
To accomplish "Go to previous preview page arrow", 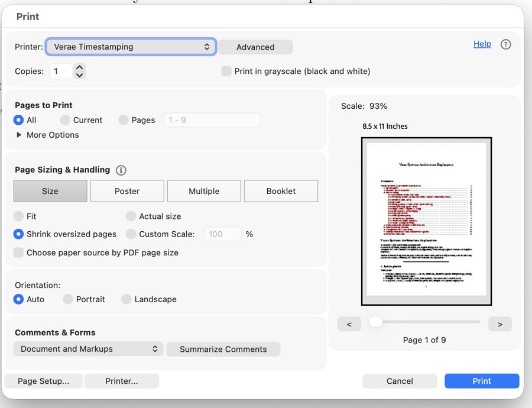I will [x=349, y=324].
